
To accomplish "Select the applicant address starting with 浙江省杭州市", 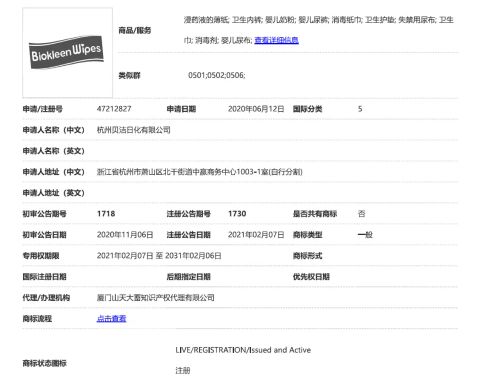I will 199,172.
